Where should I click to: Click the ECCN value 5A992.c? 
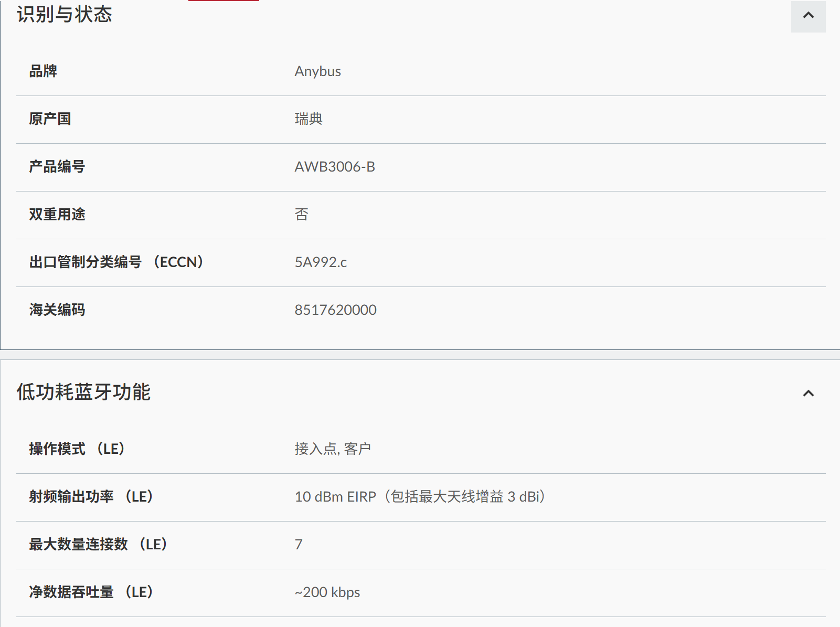tap(321, 262)
